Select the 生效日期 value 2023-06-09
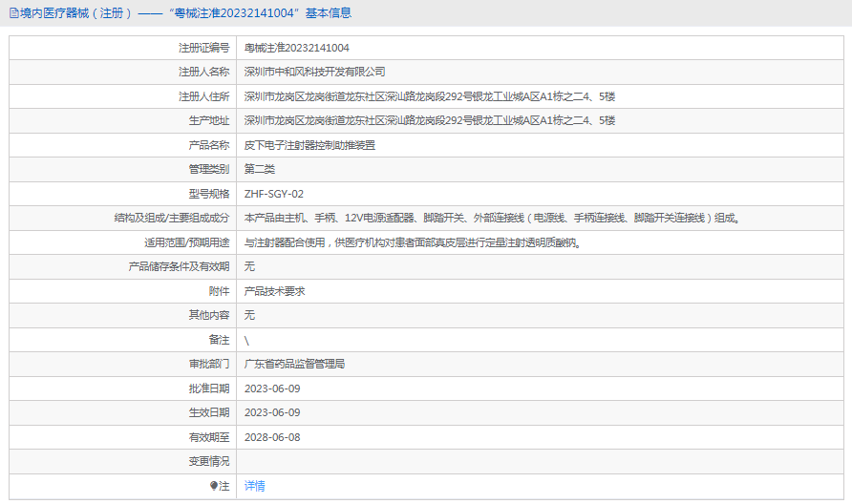The height and width of the screenshot is (504, 852). (x=272, y=412)
